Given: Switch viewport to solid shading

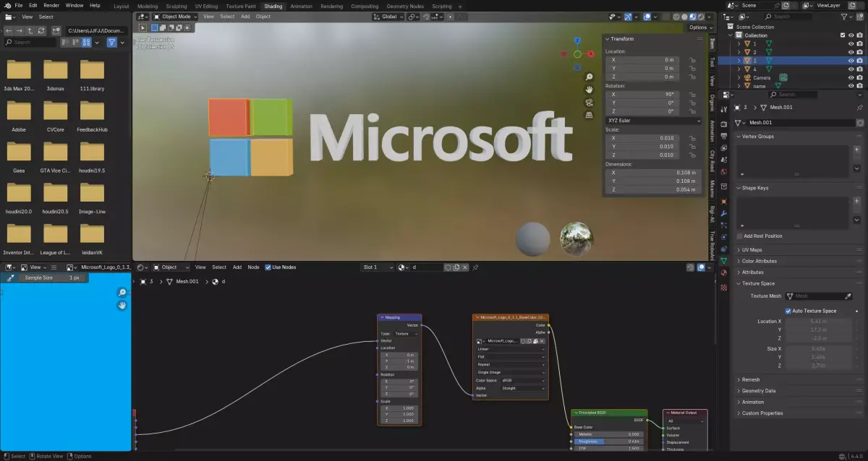Looking at the screenshot, I should [684, 16].
